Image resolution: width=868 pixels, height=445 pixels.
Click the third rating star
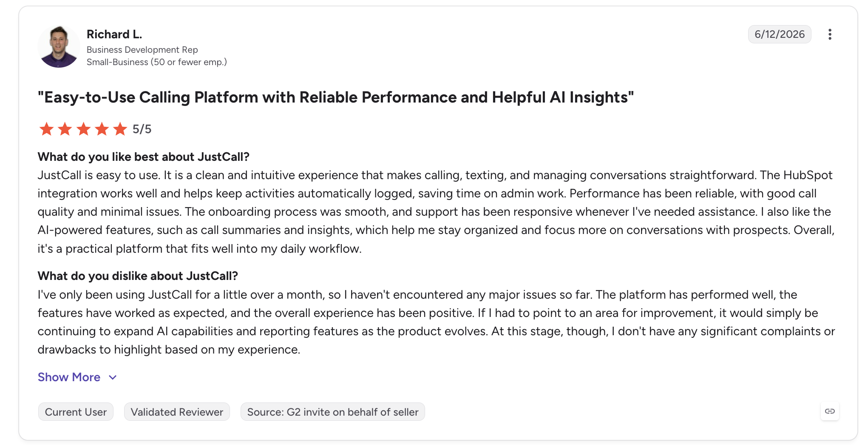click(83, 129)
